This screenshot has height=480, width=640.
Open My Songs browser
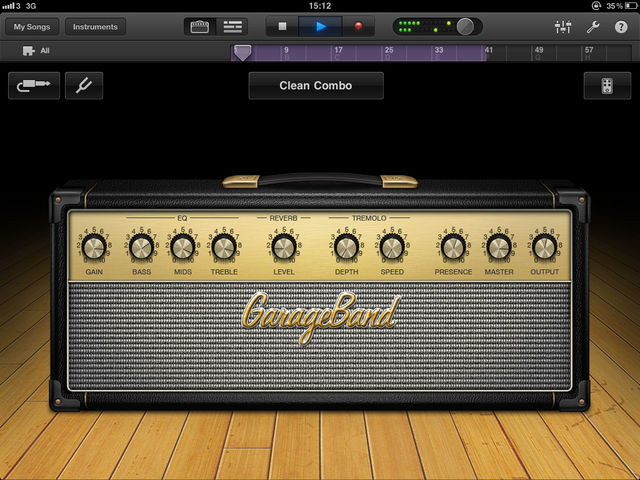(x=32, y=27)
